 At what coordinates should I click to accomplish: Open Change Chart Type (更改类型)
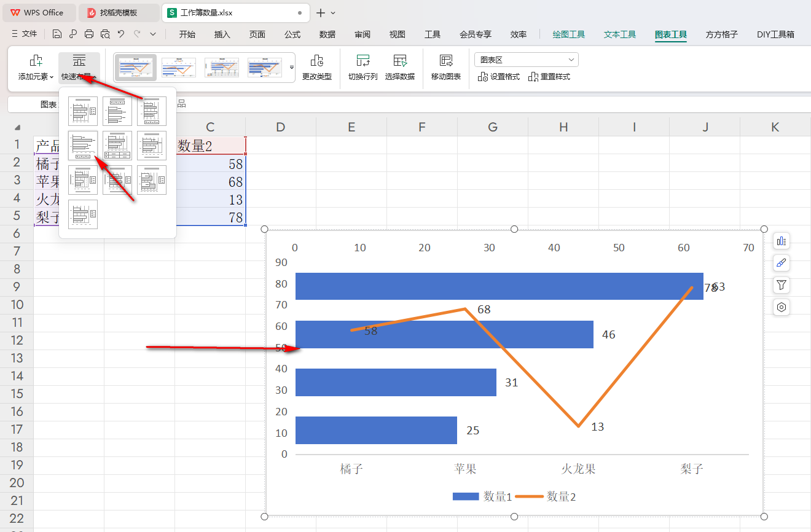316,68
